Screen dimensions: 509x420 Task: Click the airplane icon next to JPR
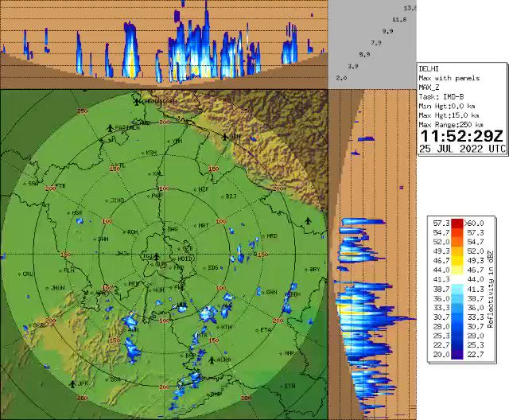click(72, 384)
